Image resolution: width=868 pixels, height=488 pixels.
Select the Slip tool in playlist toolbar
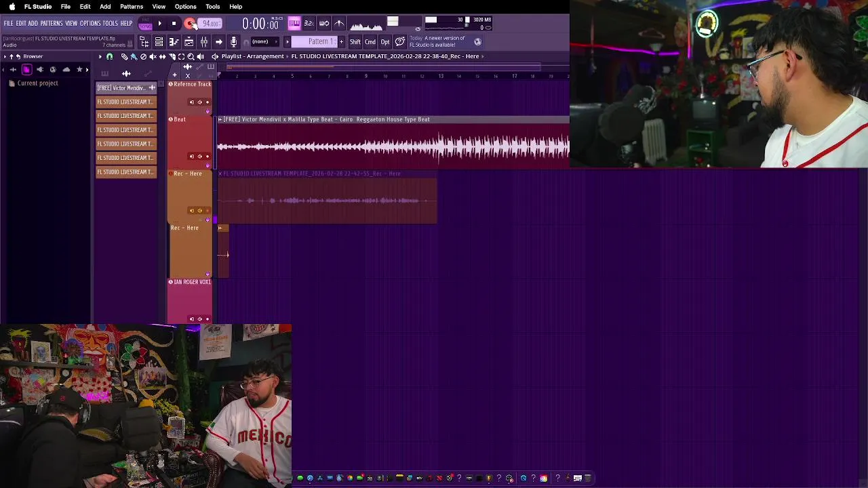point(162,56)
